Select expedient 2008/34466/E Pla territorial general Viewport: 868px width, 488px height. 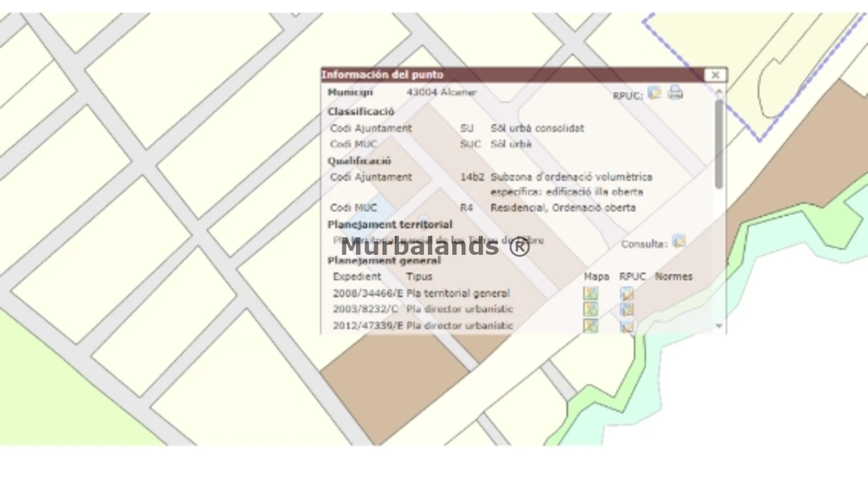pos(421,293)
